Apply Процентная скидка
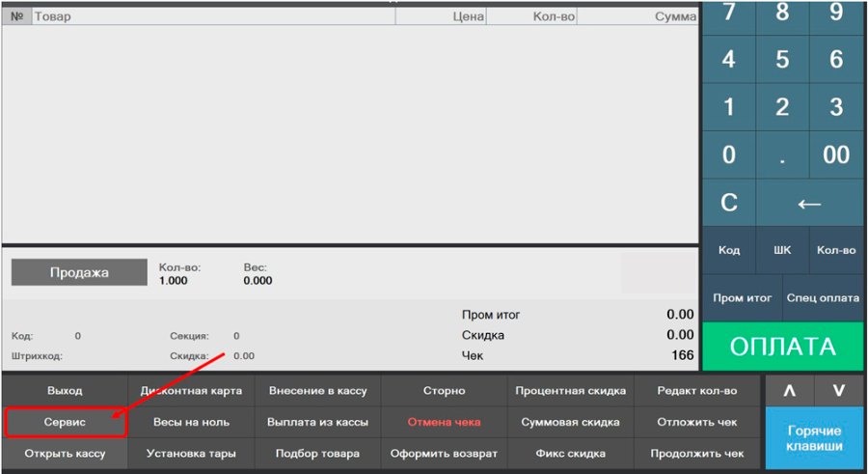Viewport: 868px width, 474px height. click(x=571, y=390)
